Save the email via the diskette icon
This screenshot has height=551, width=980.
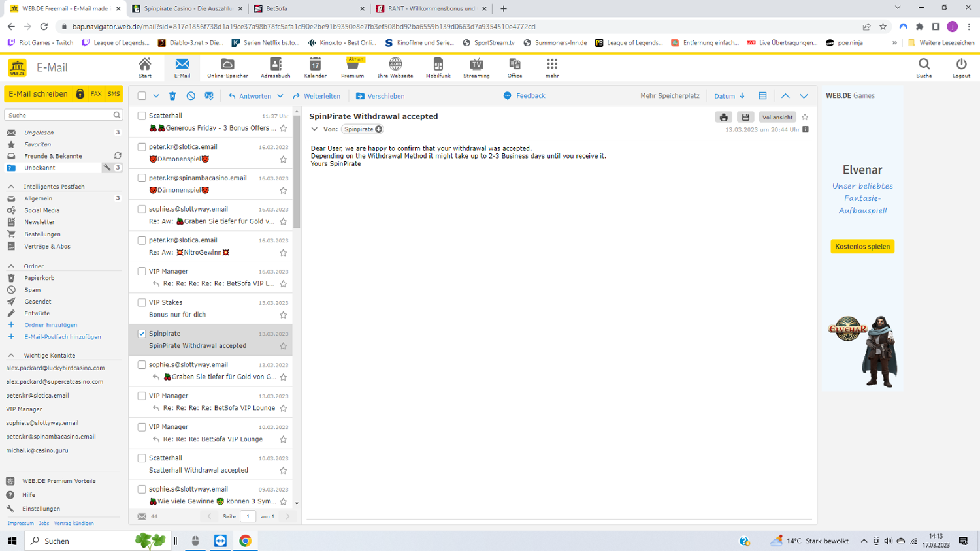click(745, 117)
